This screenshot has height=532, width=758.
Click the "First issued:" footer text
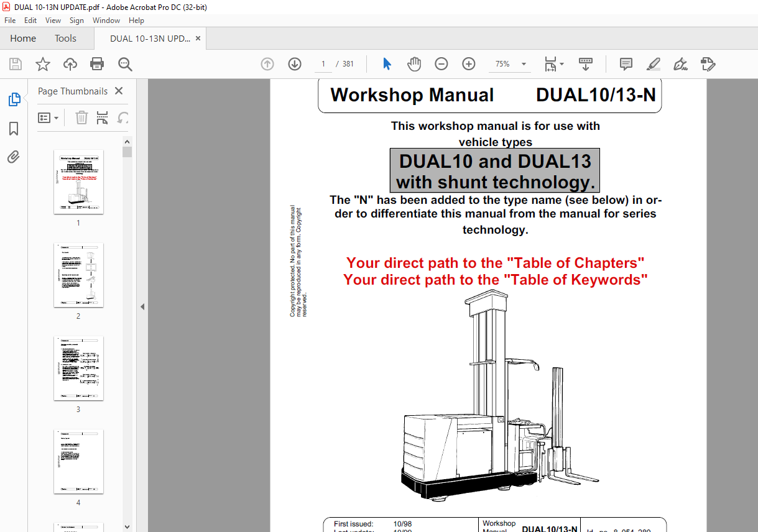pos(353,524)
